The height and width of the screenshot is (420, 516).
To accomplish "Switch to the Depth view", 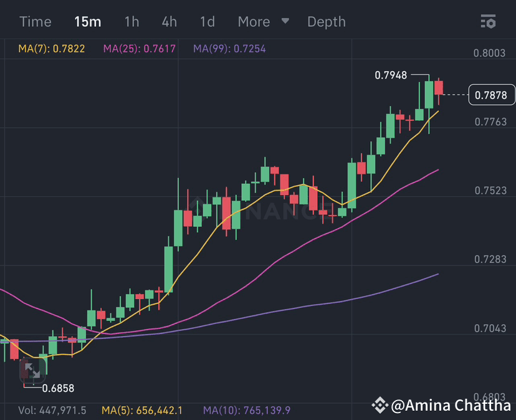I will click(326, 21).
